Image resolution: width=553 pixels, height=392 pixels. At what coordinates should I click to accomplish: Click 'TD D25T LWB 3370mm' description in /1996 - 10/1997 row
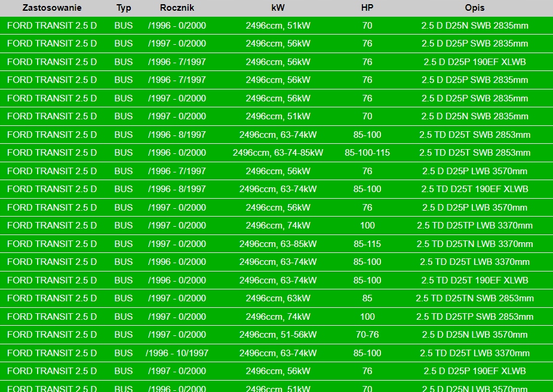tap(475, 353)
